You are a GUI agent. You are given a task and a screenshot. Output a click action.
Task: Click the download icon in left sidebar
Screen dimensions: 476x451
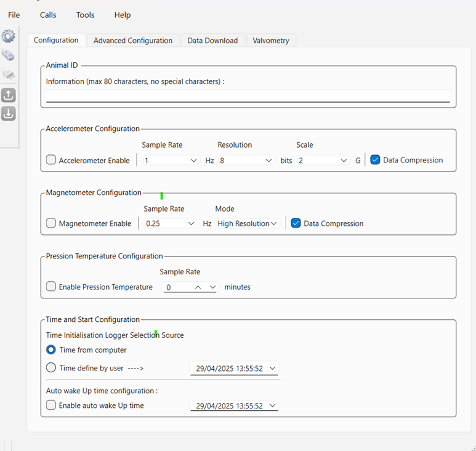point(8,114)
